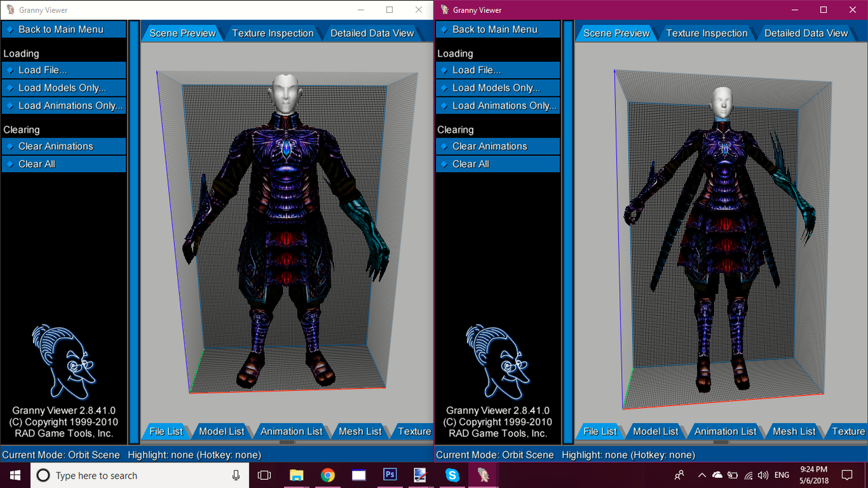The image size is (868, 488).
Task: Open Skype from taskbar
Action: click(452, 475)
